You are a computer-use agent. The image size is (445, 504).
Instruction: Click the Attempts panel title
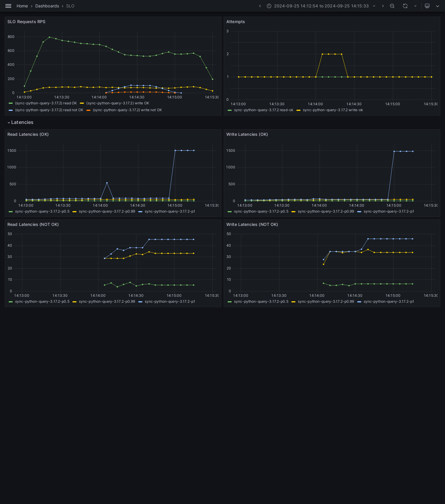coord(236,22)
